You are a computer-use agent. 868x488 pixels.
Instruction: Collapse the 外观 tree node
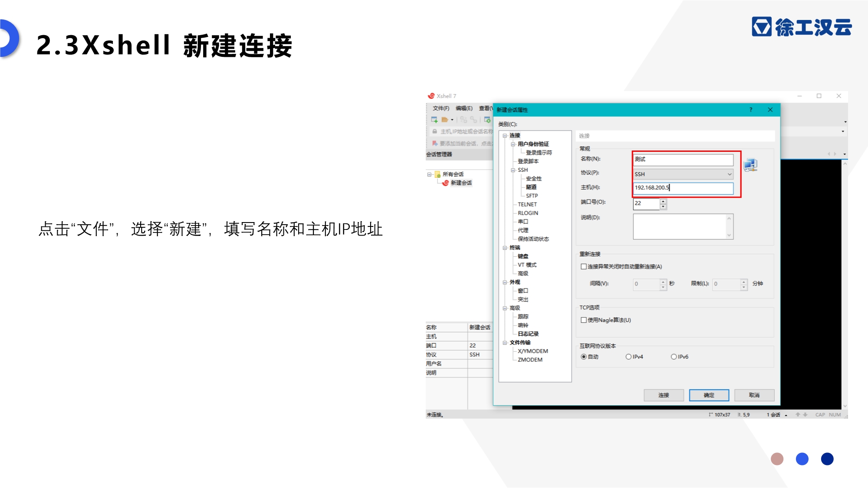click(505, 282)
